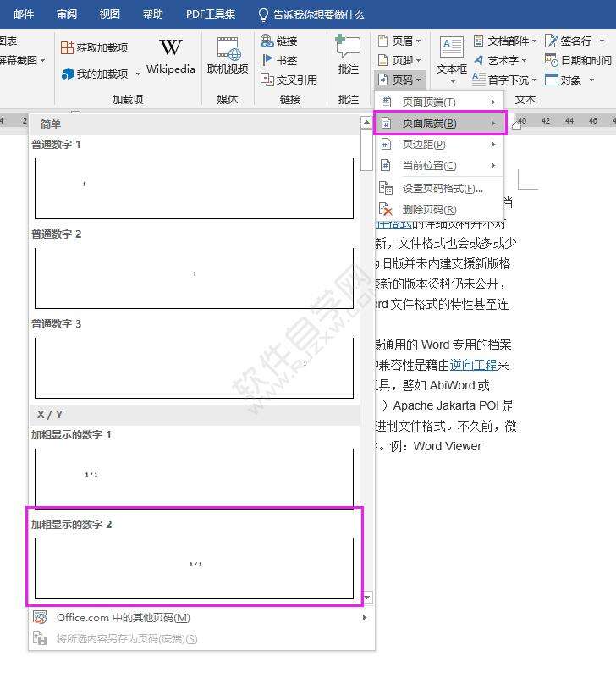Expand the 艺术字 dropdown arrow
Screen dimensions: 616x678
(x=524, y=61)
